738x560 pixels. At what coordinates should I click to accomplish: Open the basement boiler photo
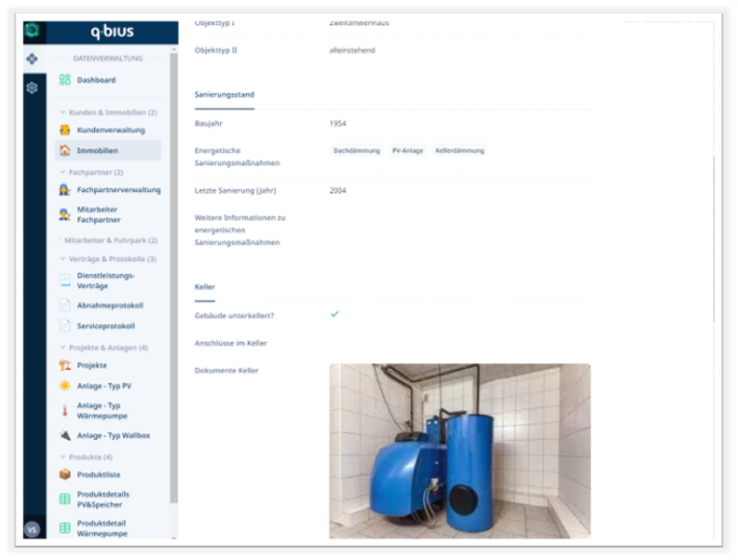[459, 450]
